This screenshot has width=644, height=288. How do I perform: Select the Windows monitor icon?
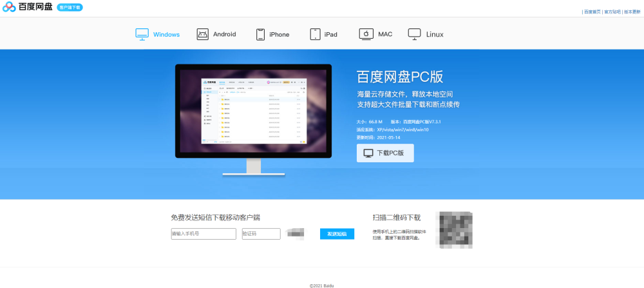tap(142, 34)
